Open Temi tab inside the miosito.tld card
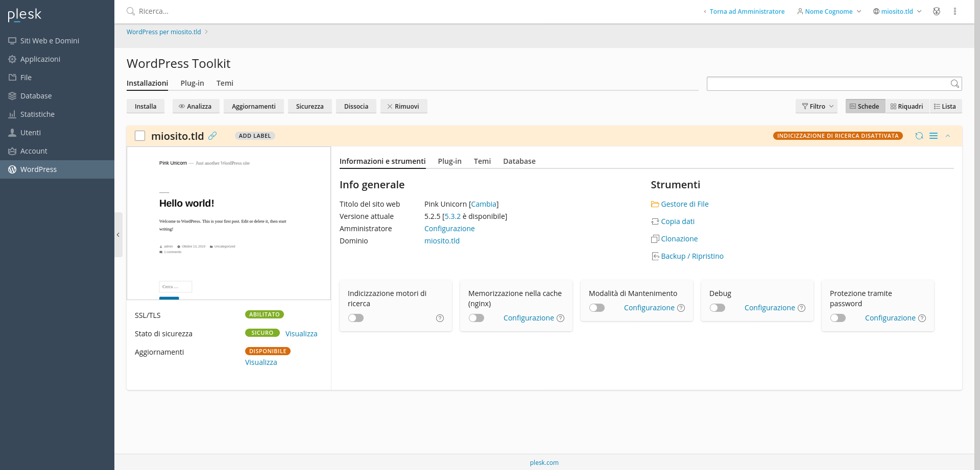 coord(482,161)
